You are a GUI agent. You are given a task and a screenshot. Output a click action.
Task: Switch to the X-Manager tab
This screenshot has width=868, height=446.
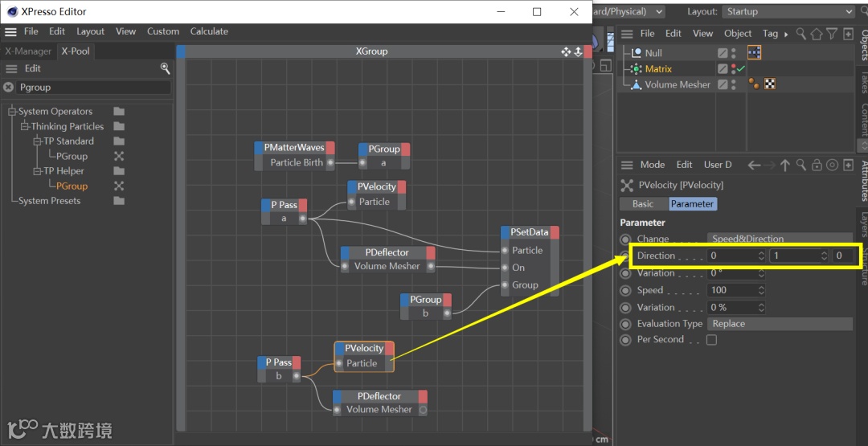[28, 51]
